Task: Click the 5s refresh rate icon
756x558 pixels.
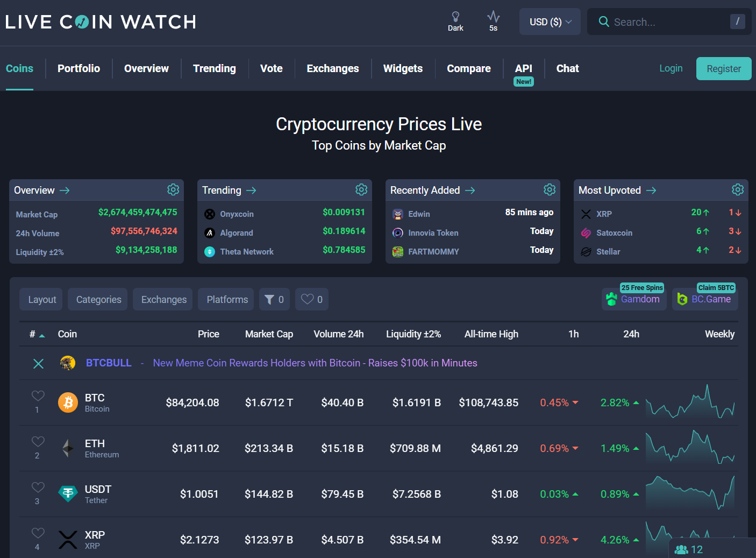Action: click(493, 18)
